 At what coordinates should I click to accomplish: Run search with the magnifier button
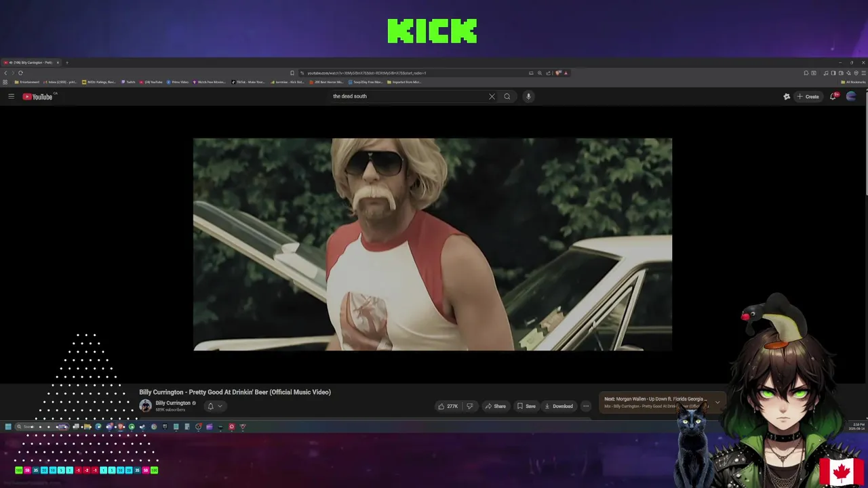[507, 96]
